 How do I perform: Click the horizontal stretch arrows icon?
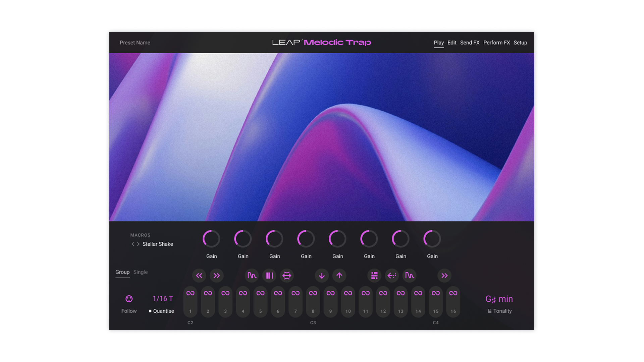click(x=287, y=276)
